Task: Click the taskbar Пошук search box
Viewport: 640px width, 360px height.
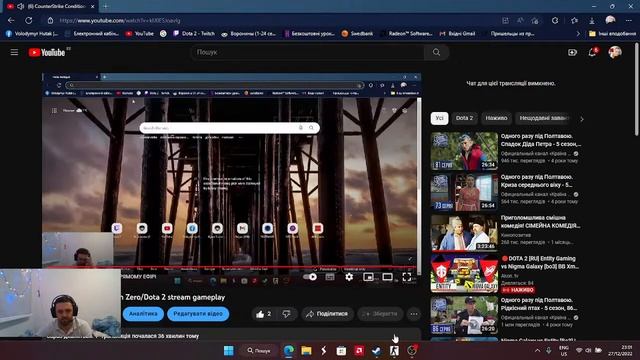Action: click(260, 350)
